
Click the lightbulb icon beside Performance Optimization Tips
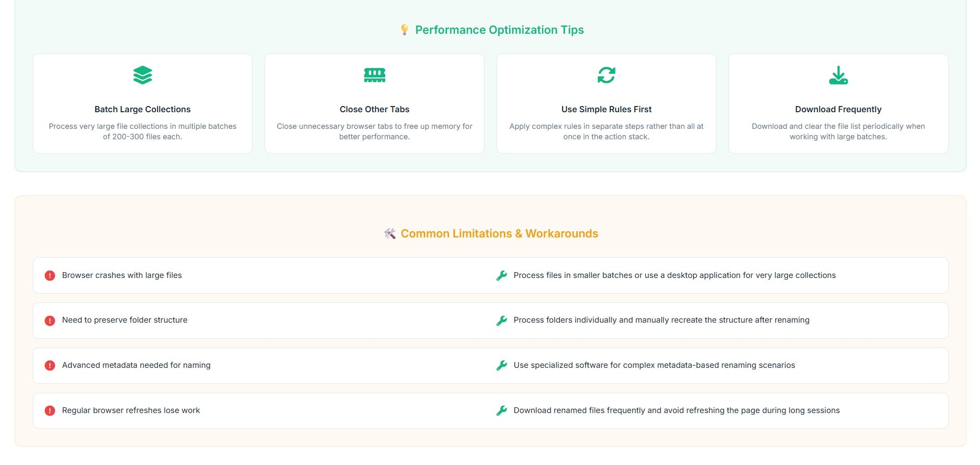[404, 30]
